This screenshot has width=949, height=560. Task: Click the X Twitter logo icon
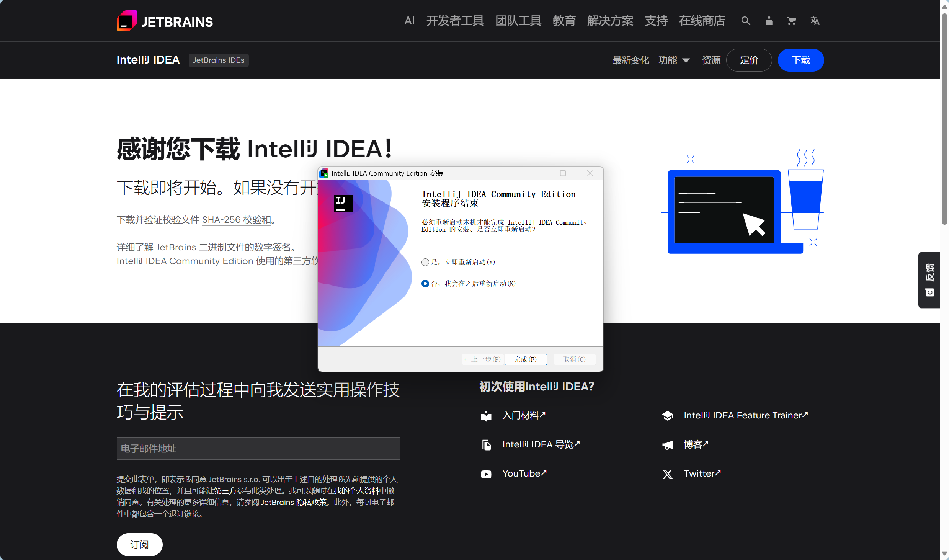coord(668,474)
